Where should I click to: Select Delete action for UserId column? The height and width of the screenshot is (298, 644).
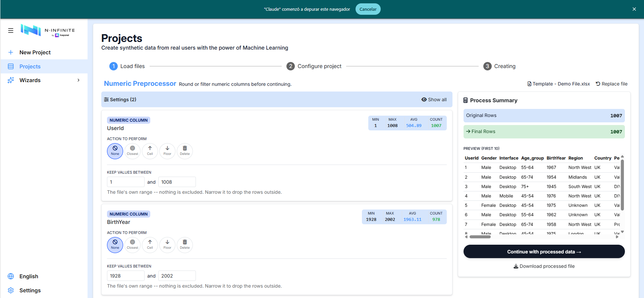point(185,151)
